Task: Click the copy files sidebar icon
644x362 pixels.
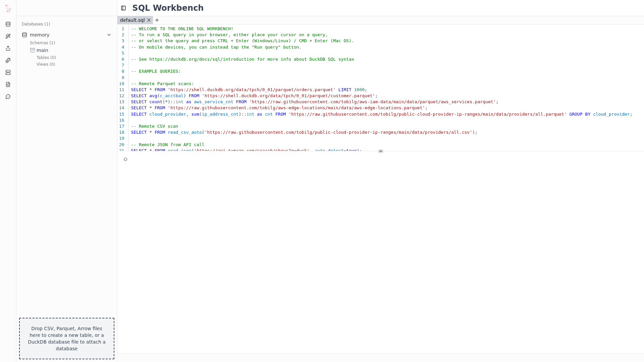Action: 8,60
